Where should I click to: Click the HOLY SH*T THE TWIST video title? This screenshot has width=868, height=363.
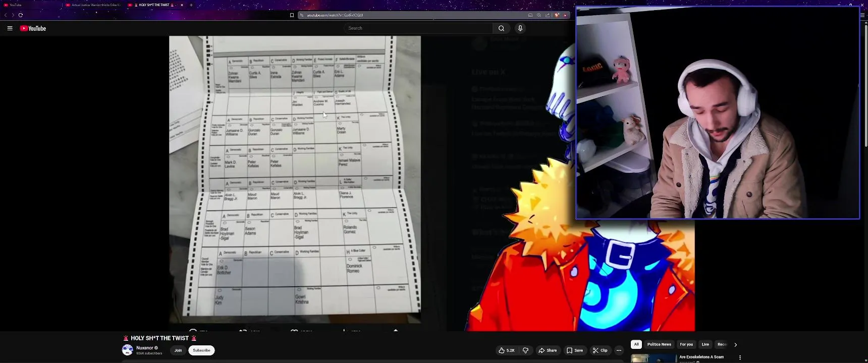pos(159,338)
